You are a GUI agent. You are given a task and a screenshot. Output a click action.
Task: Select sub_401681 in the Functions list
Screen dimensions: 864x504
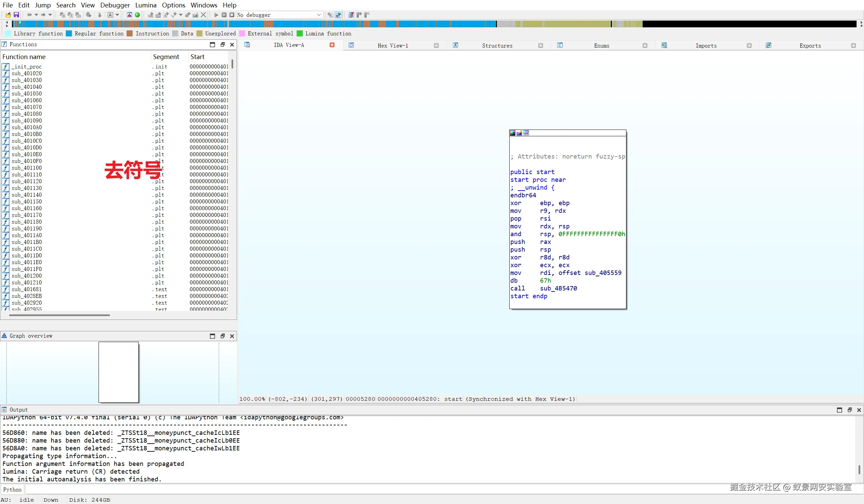[x=27, y=289]
